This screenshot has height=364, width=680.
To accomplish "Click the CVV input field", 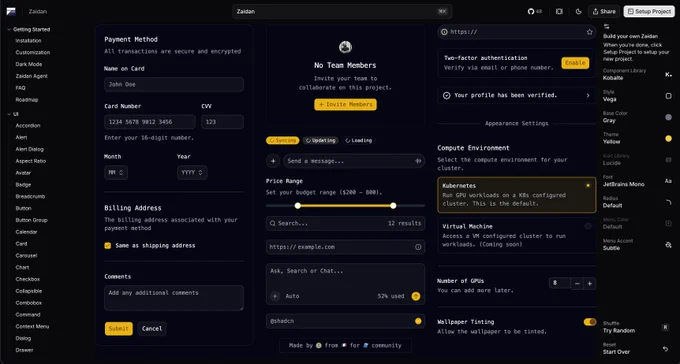I will coord(222,122).
